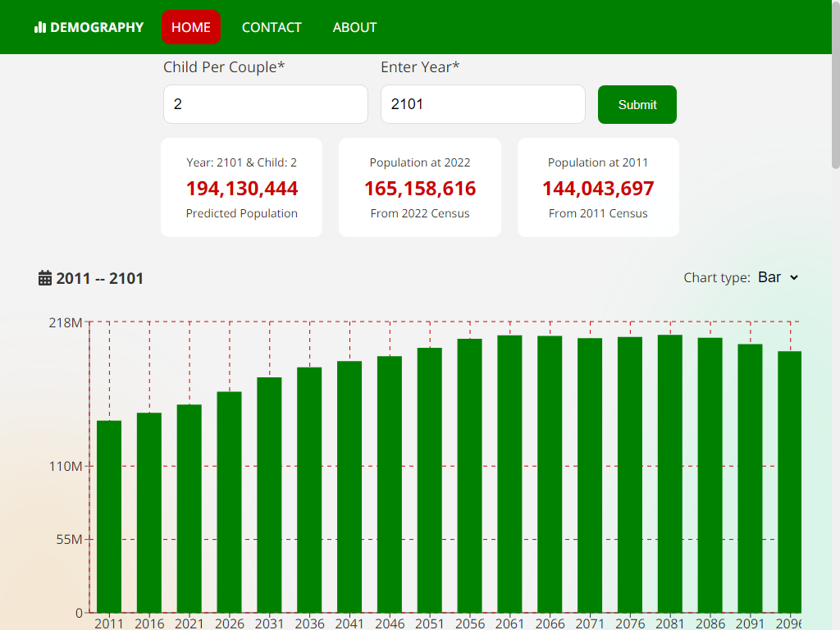Click the 2046 bar in the chart
Screen dimensions: 840x630
(x=390, y=484)
